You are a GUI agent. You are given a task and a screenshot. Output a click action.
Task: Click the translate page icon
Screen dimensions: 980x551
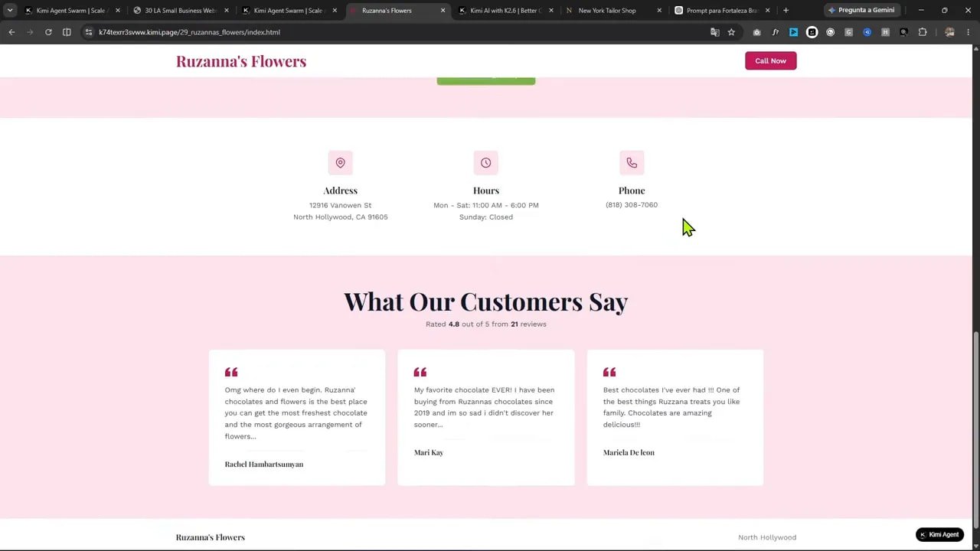[715, 32]
